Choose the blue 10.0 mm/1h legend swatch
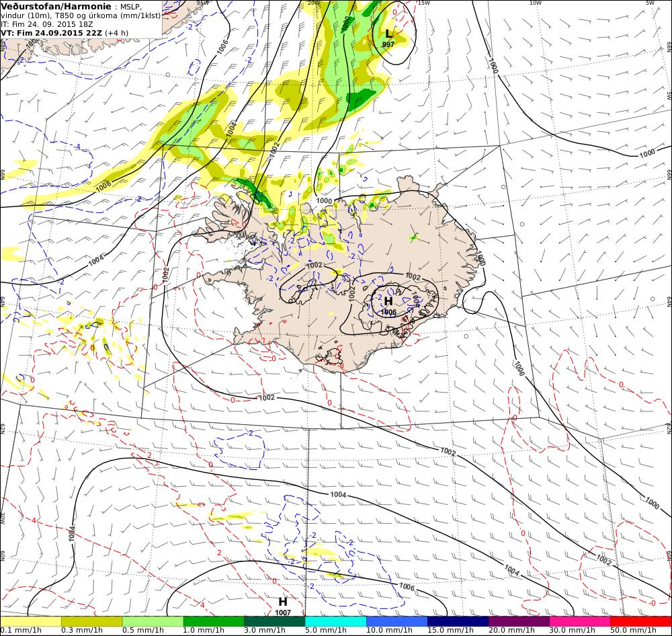The height and width of the screenshot is (636, 672). pos(397,621)
